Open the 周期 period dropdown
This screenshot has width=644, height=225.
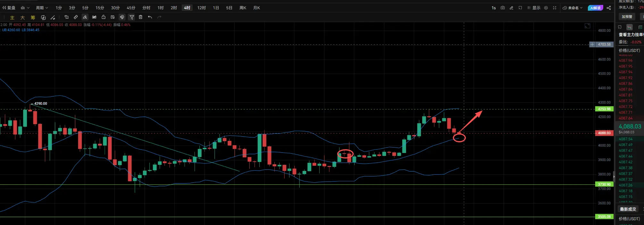[x=42, y=8]
